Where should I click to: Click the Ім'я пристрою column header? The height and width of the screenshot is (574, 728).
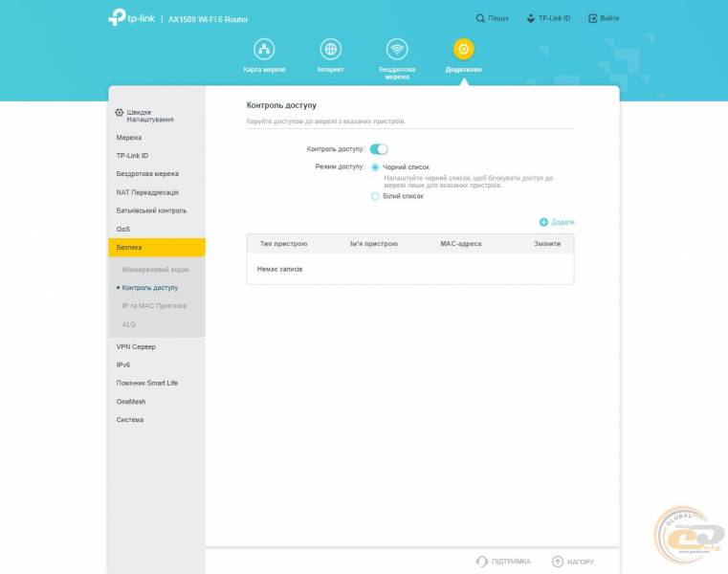[374, 243]
